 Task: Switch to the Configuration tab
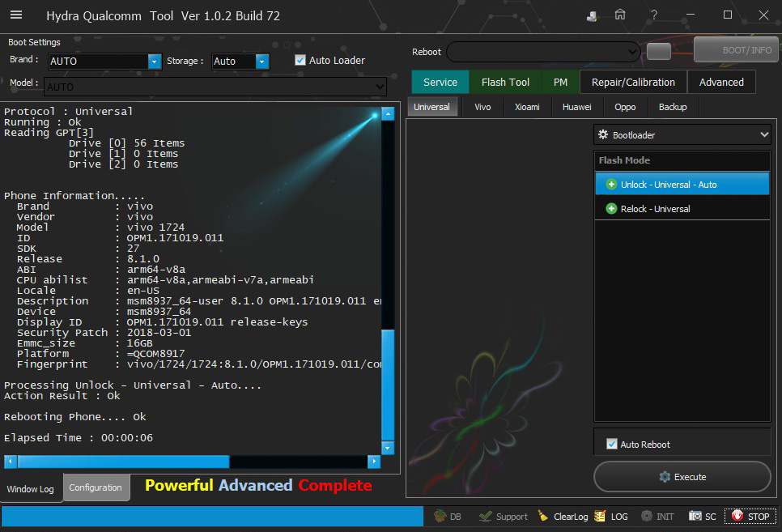tap(96, 487)
